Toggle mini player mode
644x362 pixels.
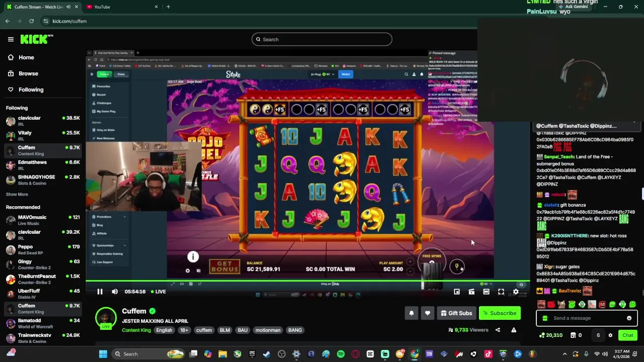point(457,292)
